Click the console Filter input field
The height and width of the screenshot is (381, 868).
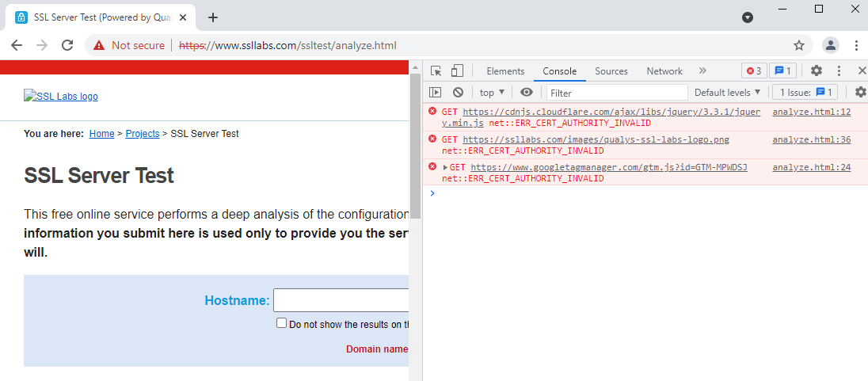(x=617, y=93)
